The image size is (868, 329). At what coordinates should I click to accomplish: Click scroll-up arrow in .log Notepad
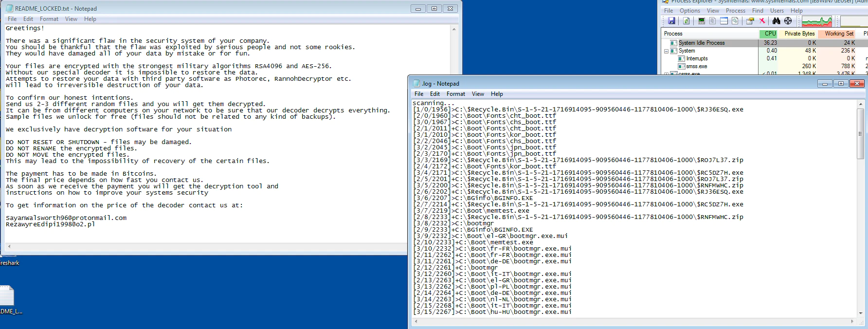[860, 104]
